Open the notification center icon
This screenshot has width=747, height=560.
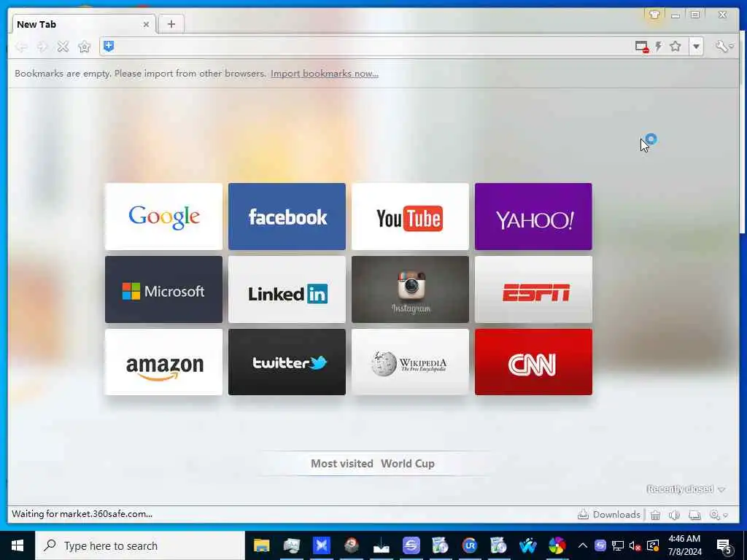[x=724, y=547]
